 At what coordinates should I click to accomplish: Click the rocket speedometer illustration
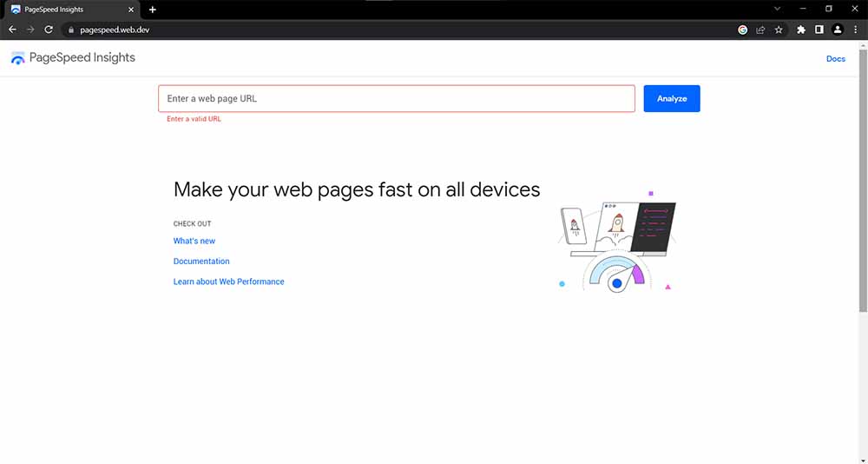(x=617, y=242)
